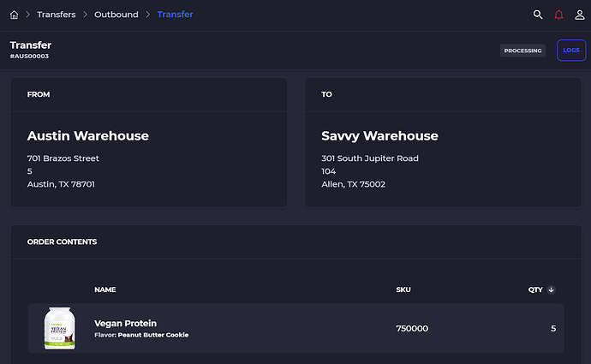This screenshot has height=364, width=591.
Task: Sort by the SKU column header
Action: click(x=403, y=289)
